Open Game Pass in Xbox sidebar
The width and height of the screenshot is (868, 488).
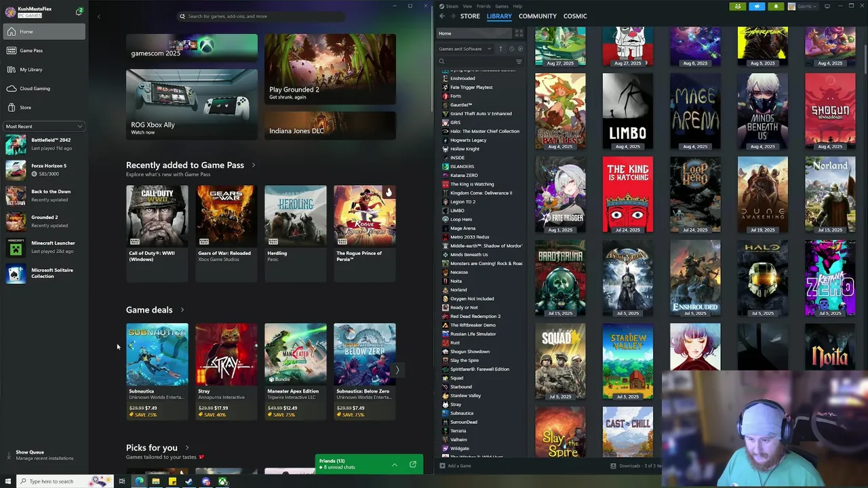43,50
